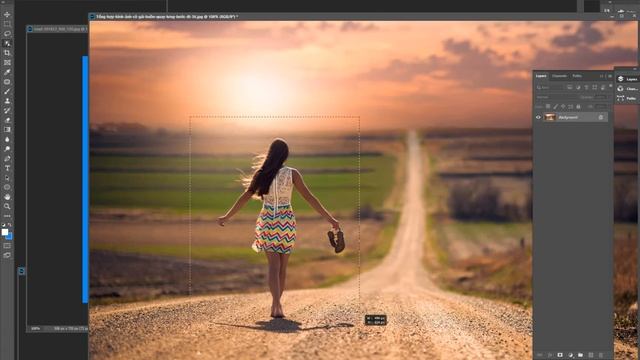Screen dimensions: 640x360
Task: Toggle type layer filter icon
Action: pos(586,87)
